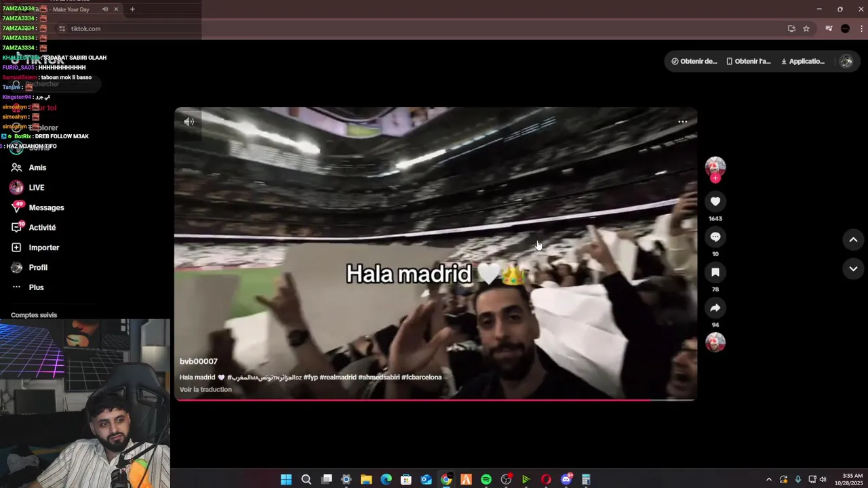Share the video with the arrow icon
The image size is (868, 488).
(715, 308)
